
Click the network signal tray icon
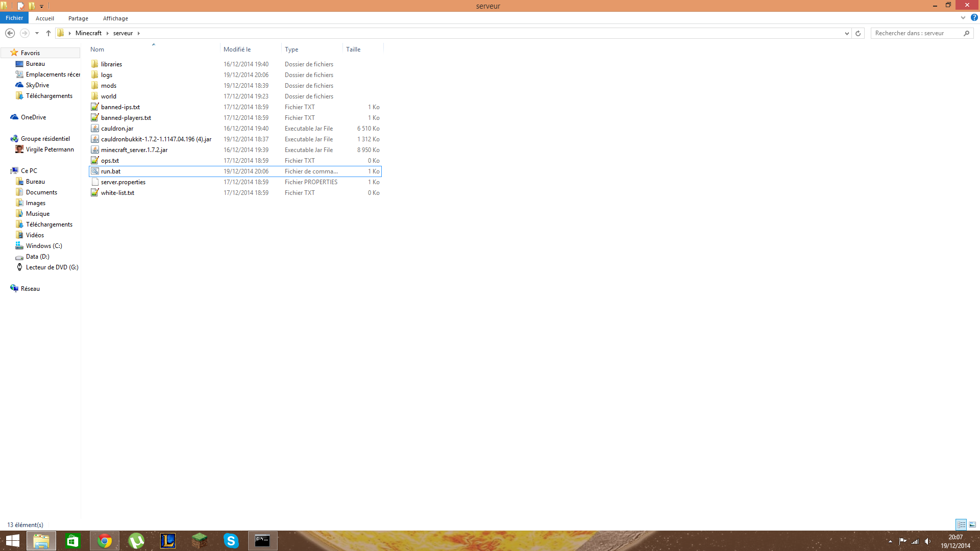pos(915,541)
